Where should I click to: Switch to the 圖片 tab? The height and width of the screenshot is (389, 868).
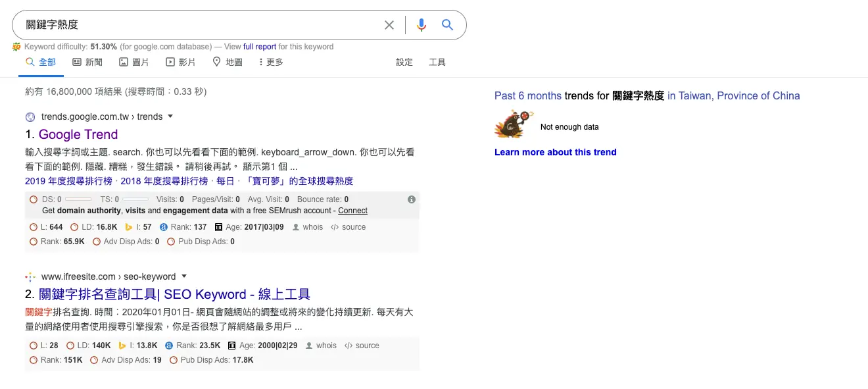click(x=134, y=62)
